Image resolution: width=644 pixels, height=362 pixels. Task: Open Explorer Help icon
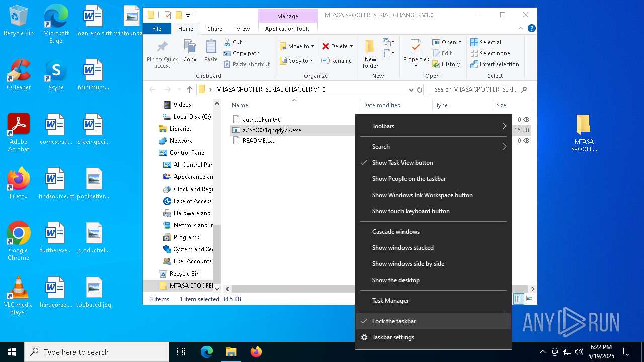click(531, 29)
